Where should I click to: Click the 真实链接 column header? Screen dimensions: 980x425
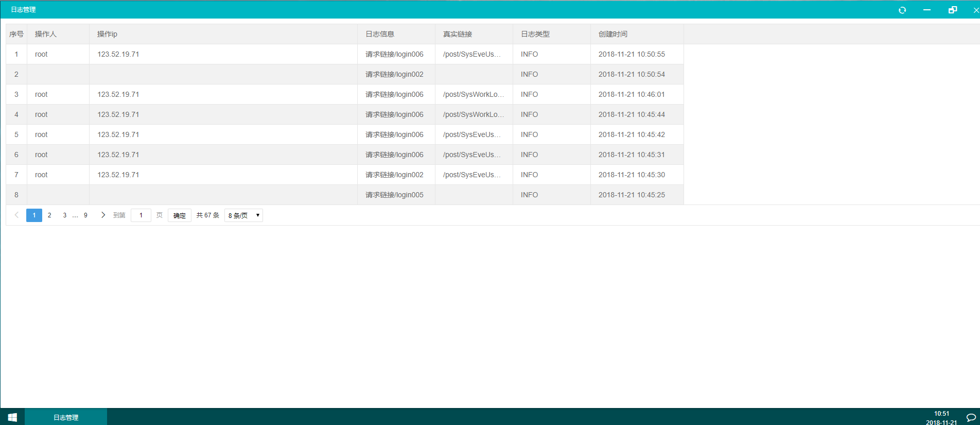click(x=474, y=34)
